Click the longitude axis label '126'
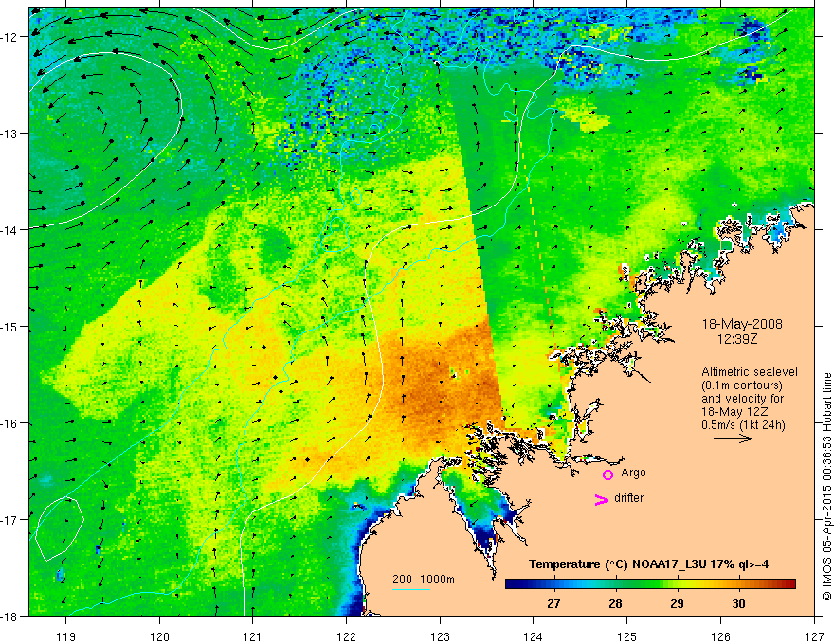834x644 pixels. 720,636
